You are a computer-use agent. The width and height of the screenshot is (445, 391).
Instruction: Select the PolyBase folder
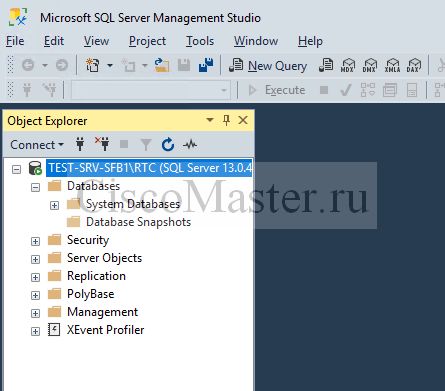pos(91,294)
